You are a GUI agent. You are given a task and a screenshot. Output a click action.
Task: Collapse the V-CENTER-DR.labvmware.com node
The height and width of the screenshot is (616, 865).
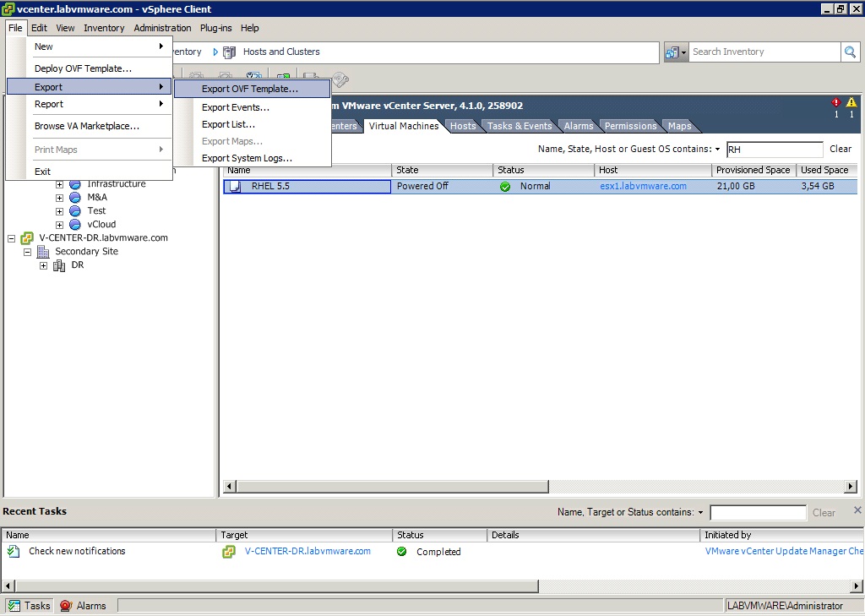click(x=11, y=238)
